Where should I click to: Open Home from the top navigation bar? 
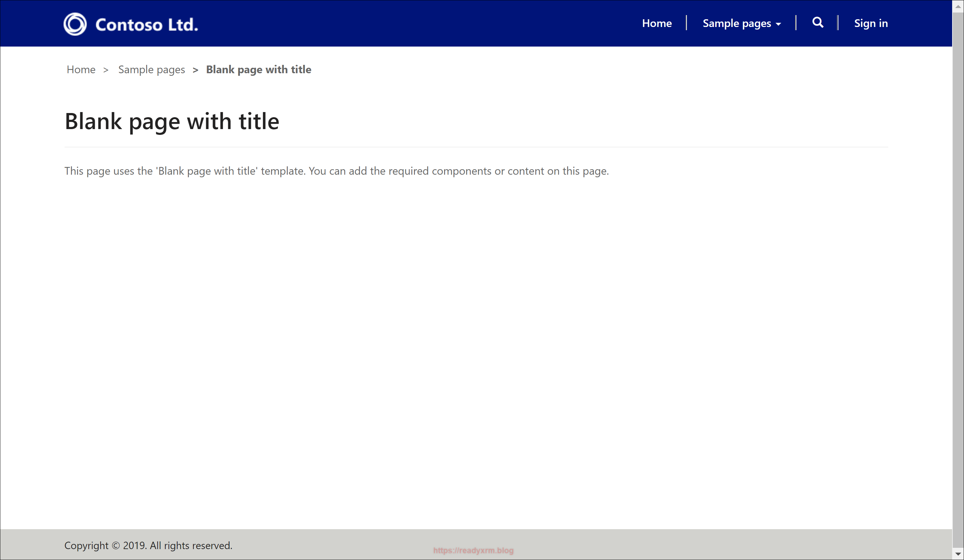pos(656,23)
